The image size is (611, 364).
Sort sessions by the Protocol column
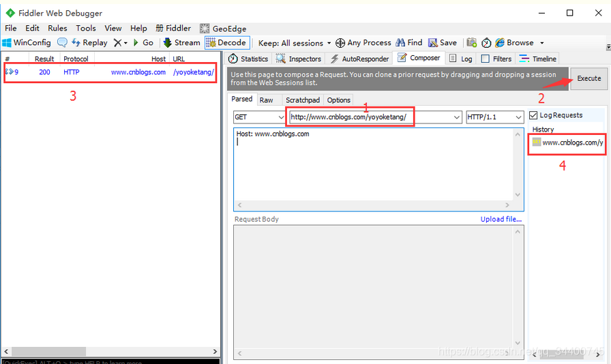(76, 59)
